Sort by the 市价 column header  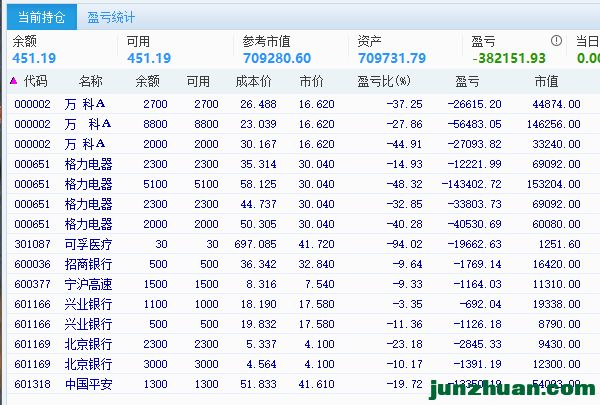pyautogui.click(x=311, y=81)
